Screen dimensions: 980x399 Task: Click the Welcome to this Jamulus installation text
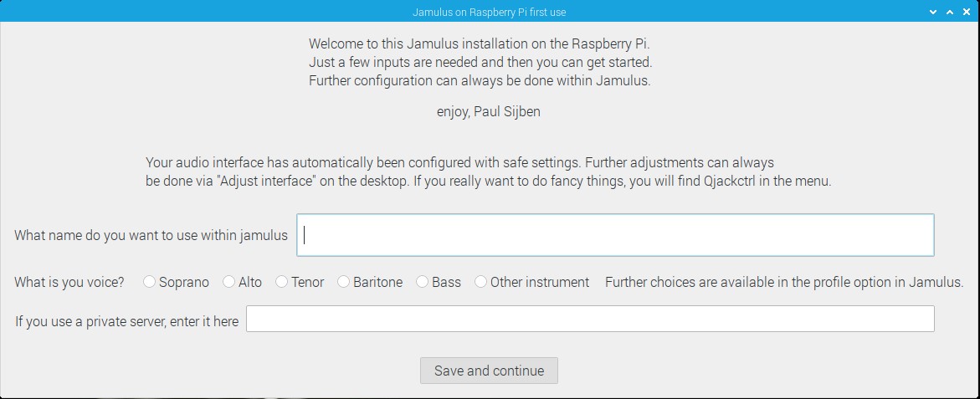point(480,63)
